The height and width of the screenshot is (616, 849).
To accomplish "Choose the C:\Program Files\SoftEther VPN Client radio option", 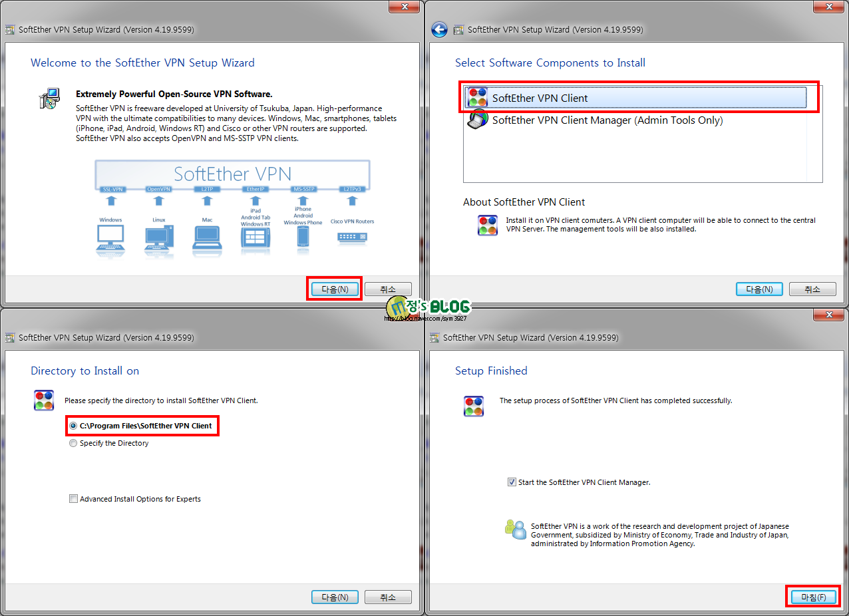I will (141, 426).
